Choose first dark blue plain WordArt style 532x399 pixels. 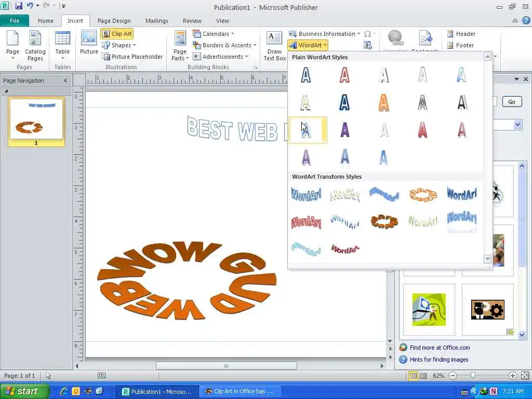[x=305, y=75]
